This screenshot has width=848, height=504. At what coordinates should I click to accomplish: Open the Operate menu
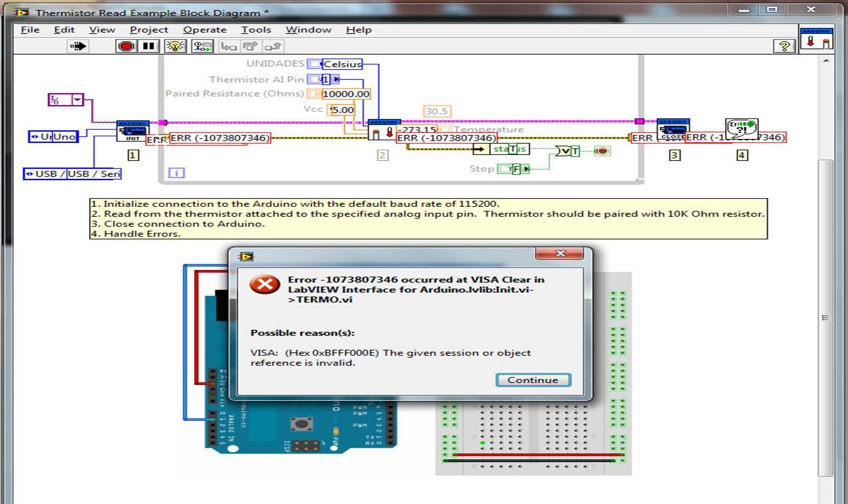tap(205, 30)
